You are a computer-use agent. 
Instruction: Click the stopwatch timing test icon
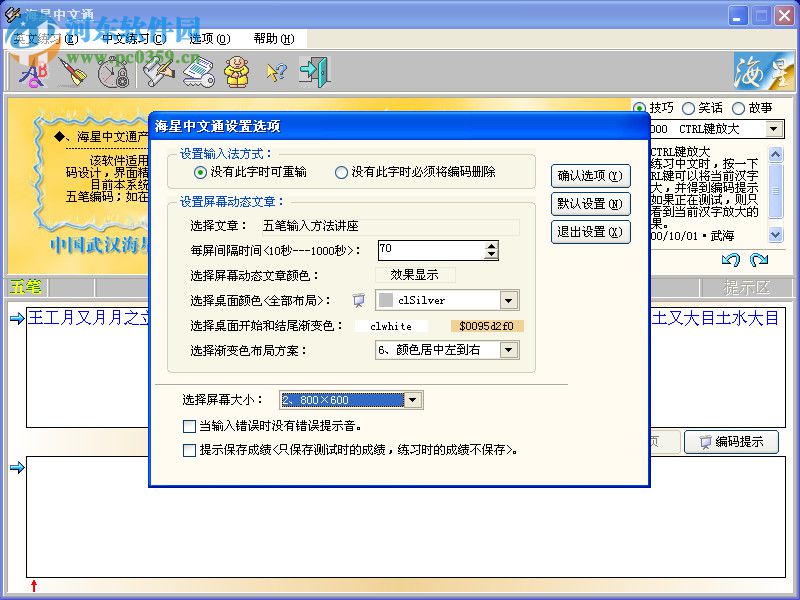pos(113,72)
